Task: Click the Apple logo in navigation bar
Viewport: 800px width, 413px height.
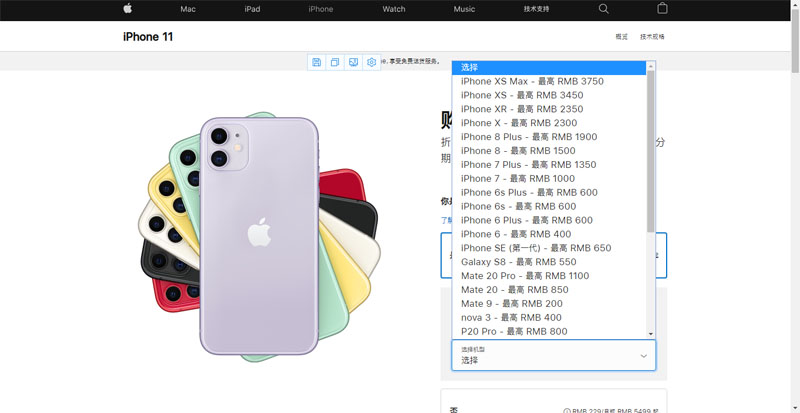Action: [128, 8]
